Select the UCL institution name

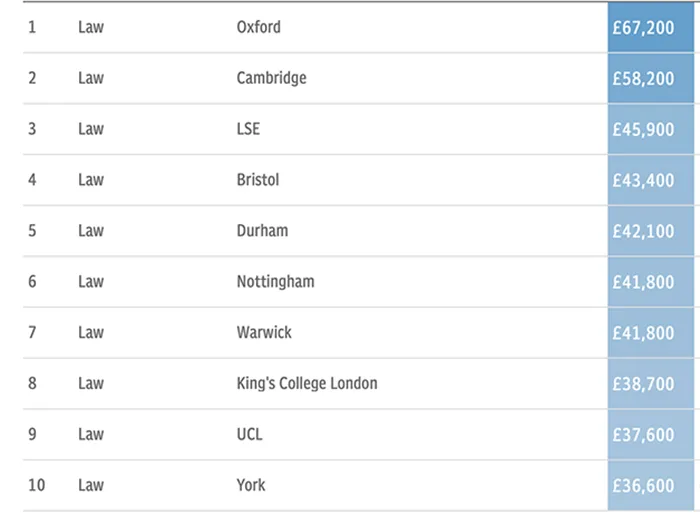pos(249,434)
